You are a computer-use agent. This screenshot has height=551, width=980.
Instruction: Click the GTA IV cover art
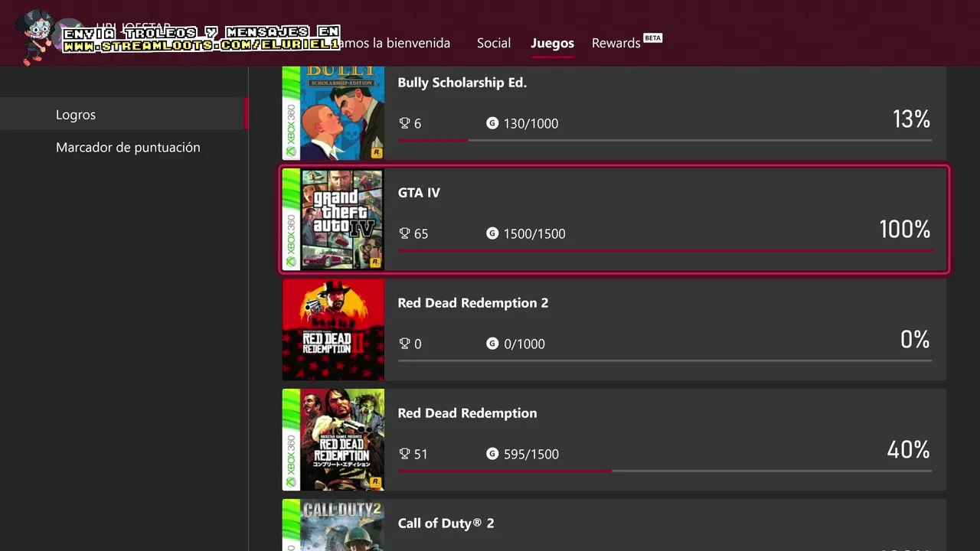tap(333, 220)
